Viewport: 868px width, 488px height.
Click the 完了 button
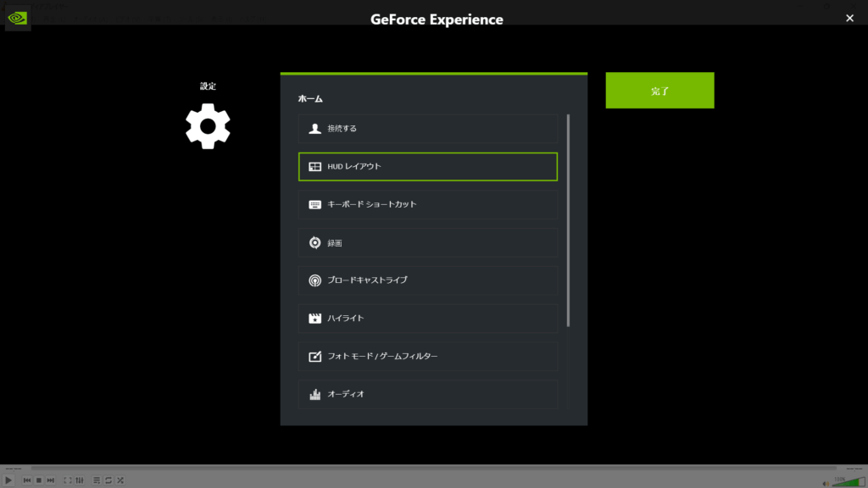coord(659,90)
